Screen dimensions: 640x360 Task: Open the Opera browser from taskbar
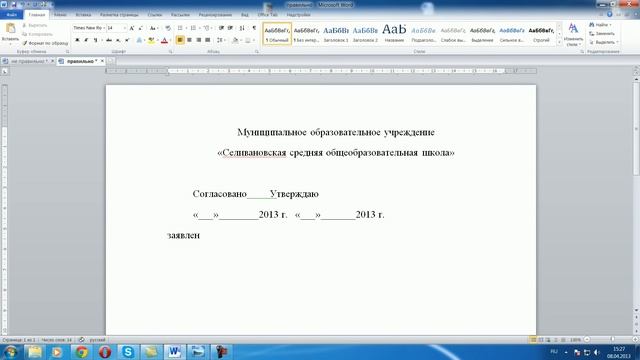(104, 351)
